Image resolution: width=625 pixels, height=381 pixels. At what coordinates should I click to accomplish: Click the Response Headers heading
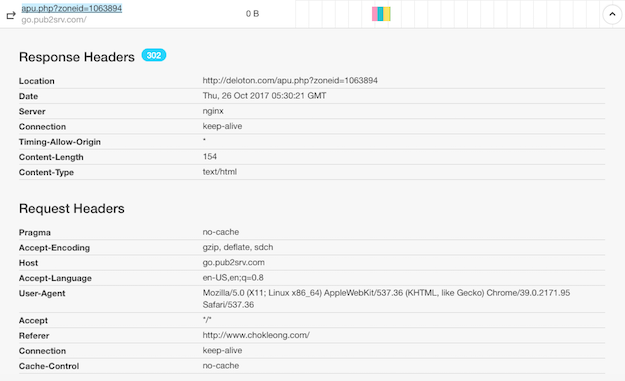coord(77,57)
